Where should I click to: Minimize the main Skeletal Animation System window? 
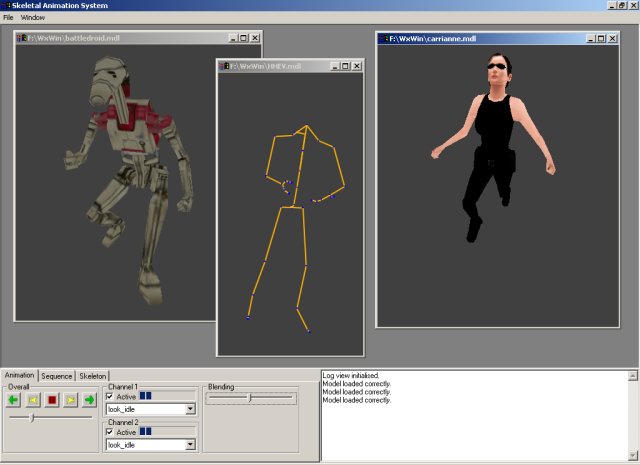[x=612, y=5]
